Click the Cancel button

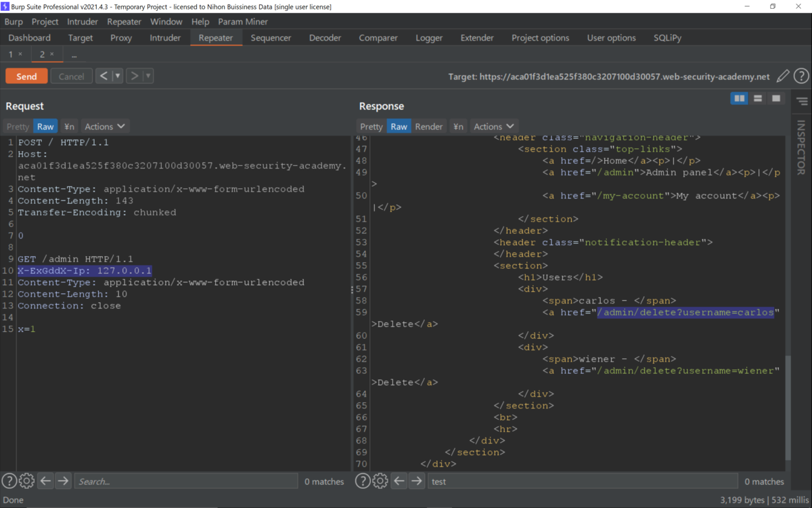pyautogui.click(x=71, y=76)
